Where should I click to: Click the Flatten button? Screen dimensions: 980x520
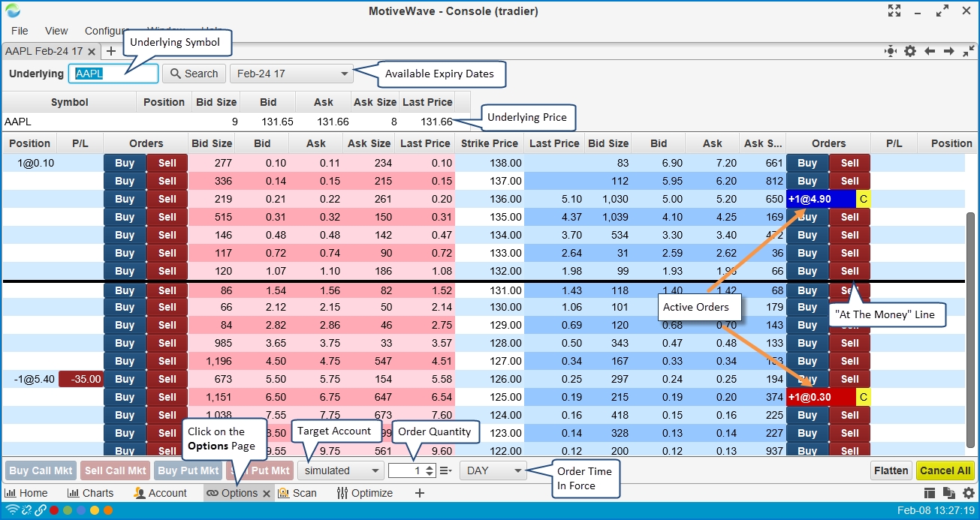tap(891, 470)
